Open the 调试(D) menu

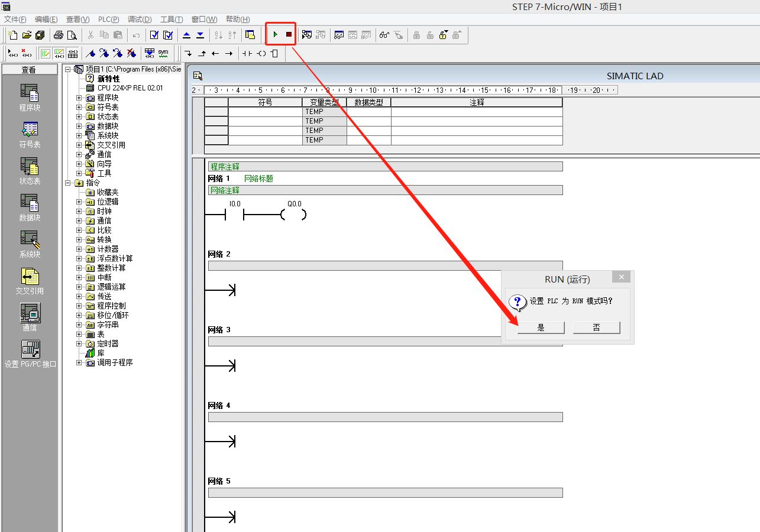[140, 20]
